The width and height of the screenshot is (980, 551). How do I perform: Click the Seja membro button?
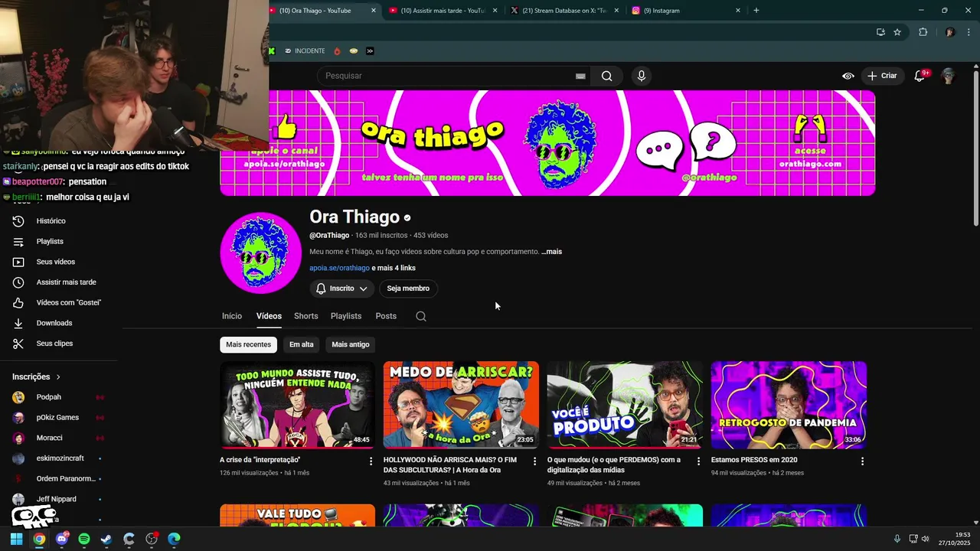[x=408, y=289]
